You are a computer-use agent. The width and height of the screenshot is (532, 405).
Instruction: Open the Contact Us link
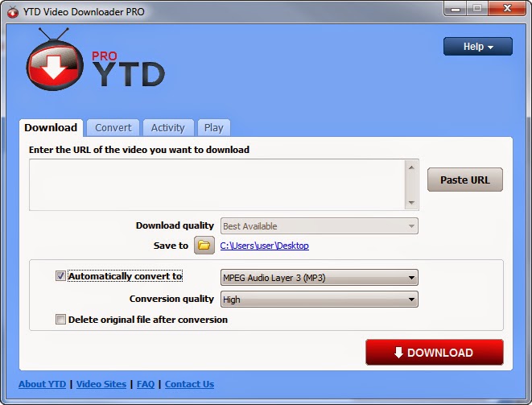click(x=189, y=384)
